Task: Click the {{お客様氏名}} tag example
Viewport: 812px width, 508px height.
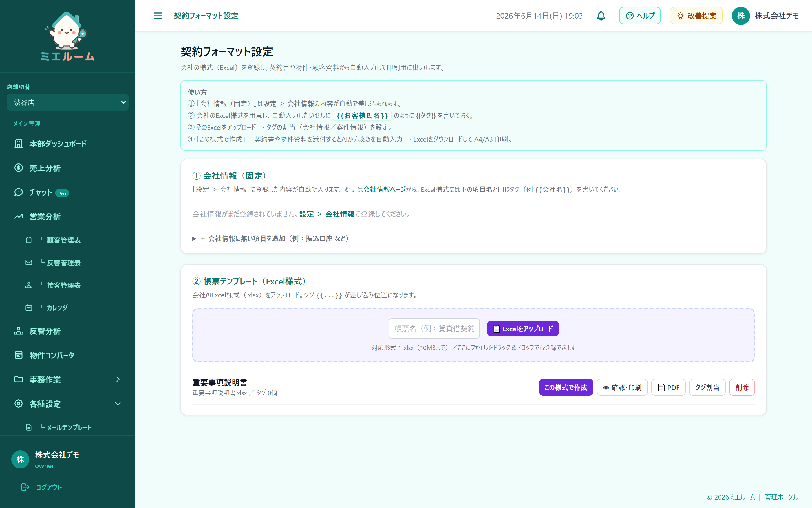Action: (362, 116)
